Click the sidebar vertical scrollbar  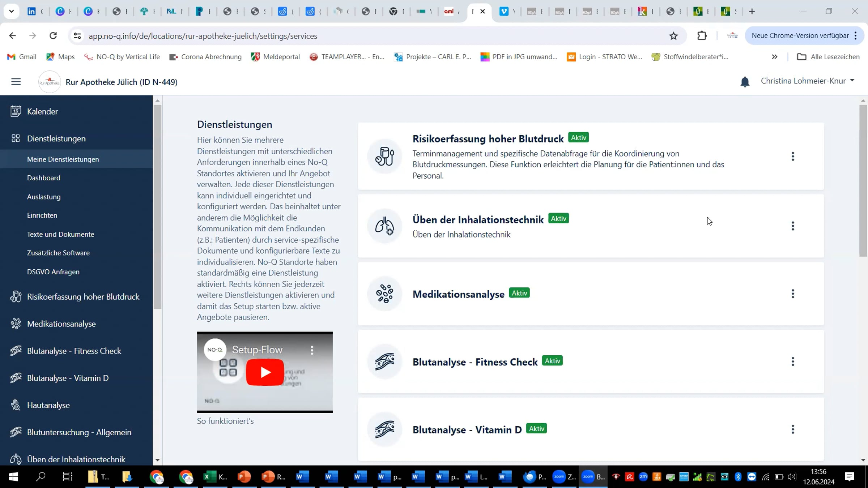click(x=157, y=206)
